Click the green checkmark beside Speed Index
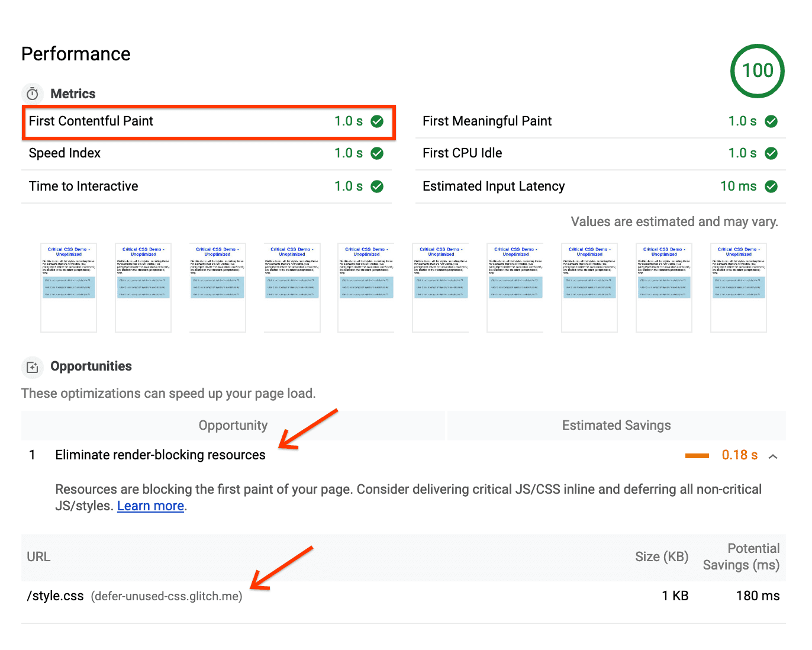 (378, 153)
